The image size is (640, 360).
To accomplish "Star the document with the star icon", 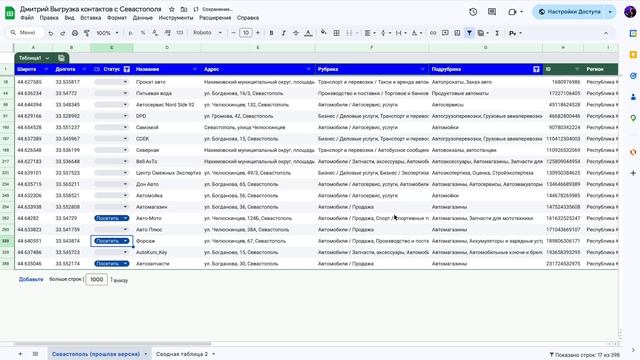I will pos(172,9).
